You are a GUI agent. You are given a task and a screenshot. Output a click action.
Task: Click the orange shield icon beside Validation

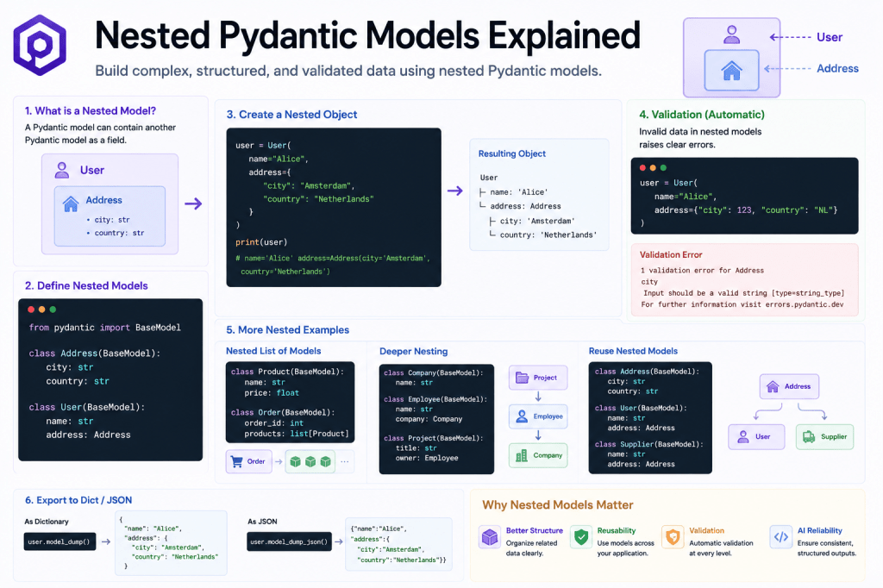point(673,537)
